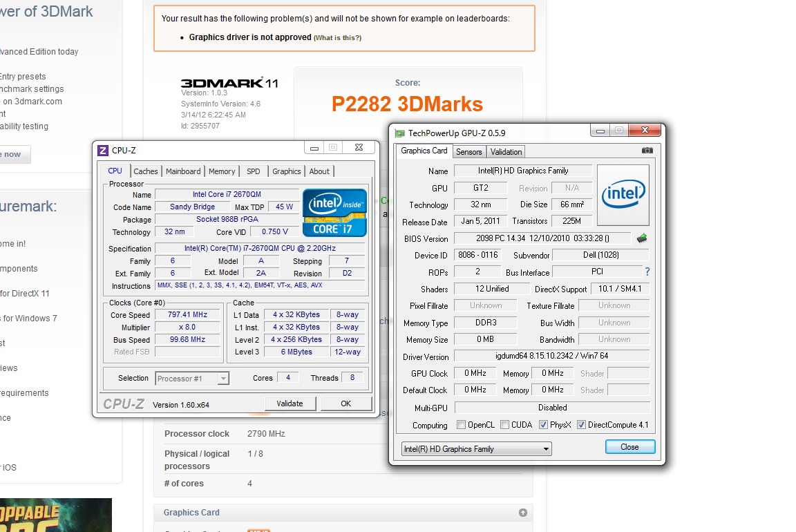796x532 pixels.
Task: Minimize the CPU-Z window
Action: 314,148
